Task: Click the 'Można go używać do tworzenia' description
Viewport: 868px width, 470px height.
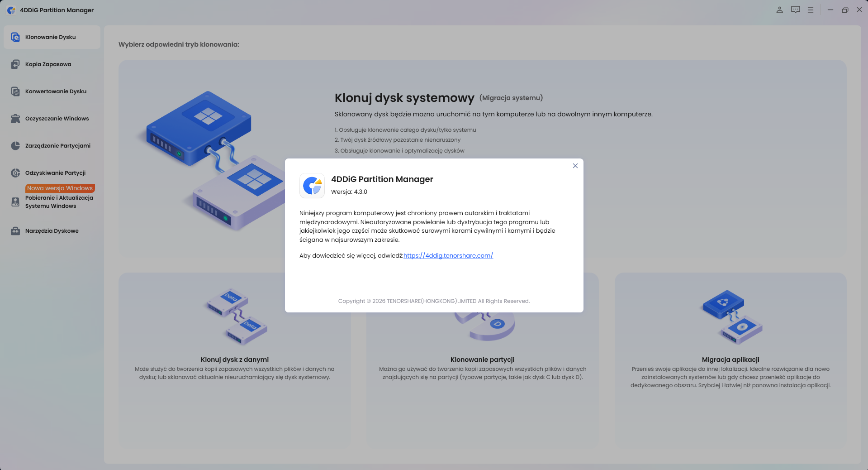Action: click(x=483, y=373)
